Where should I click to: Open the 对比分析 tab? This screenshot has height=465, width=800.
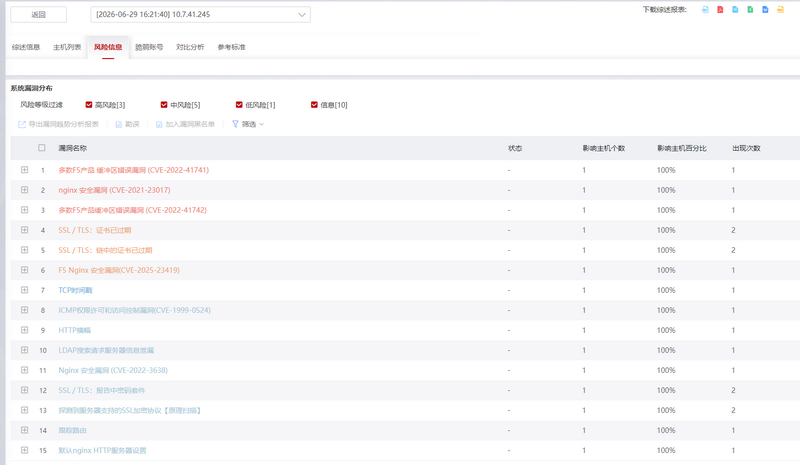point(190,47)
